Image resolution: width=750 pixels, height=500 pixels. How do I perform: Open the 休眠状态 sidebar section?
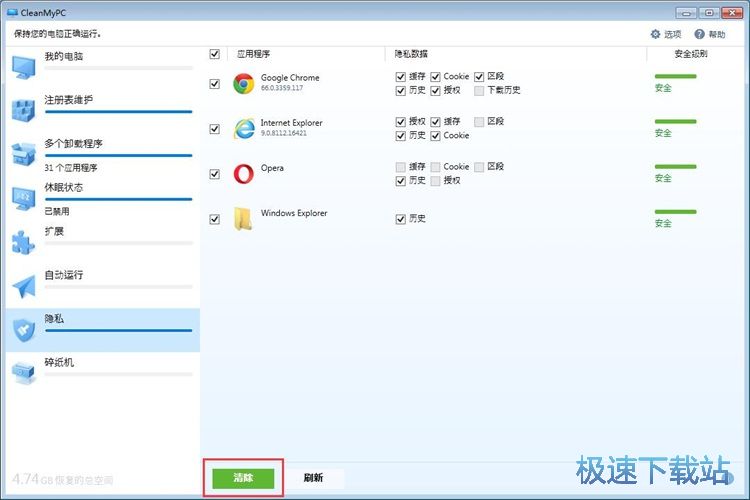(x=103, y=198)
